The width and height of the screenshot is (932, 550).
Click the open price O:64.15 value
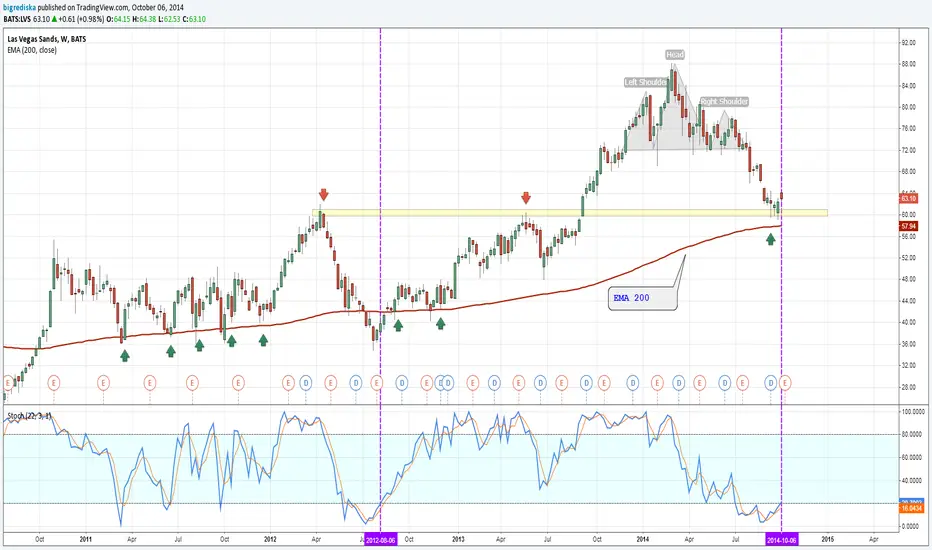[118, 19]
